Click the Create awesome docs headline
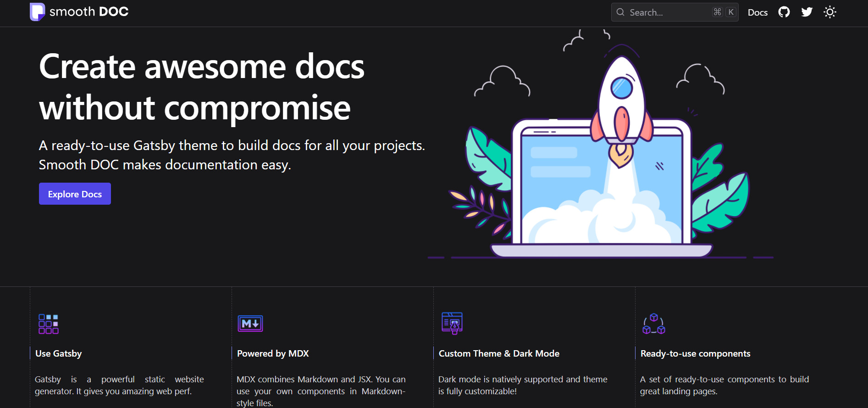868x408 pixels. pos(202,87)
